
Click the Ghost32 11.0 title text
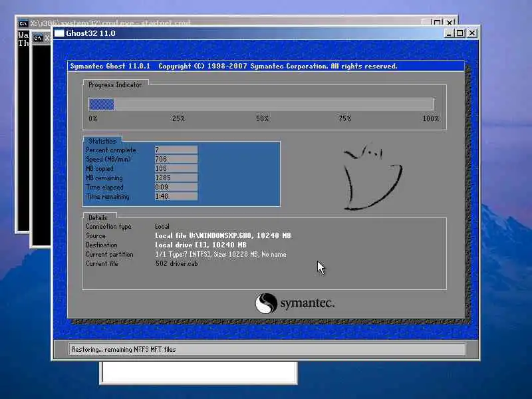(x=90, y=33)
